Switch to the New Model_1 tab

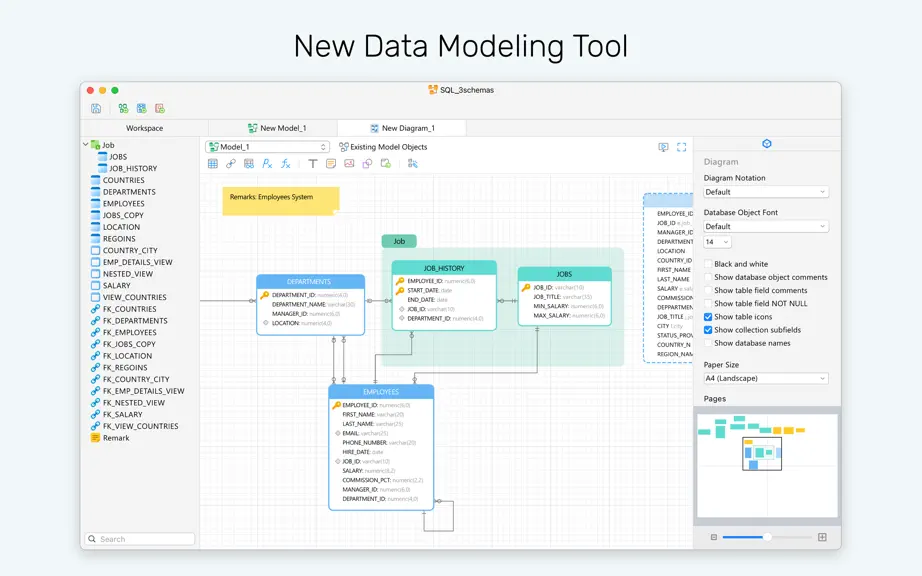pyautogui.click(x=278, y=128)
